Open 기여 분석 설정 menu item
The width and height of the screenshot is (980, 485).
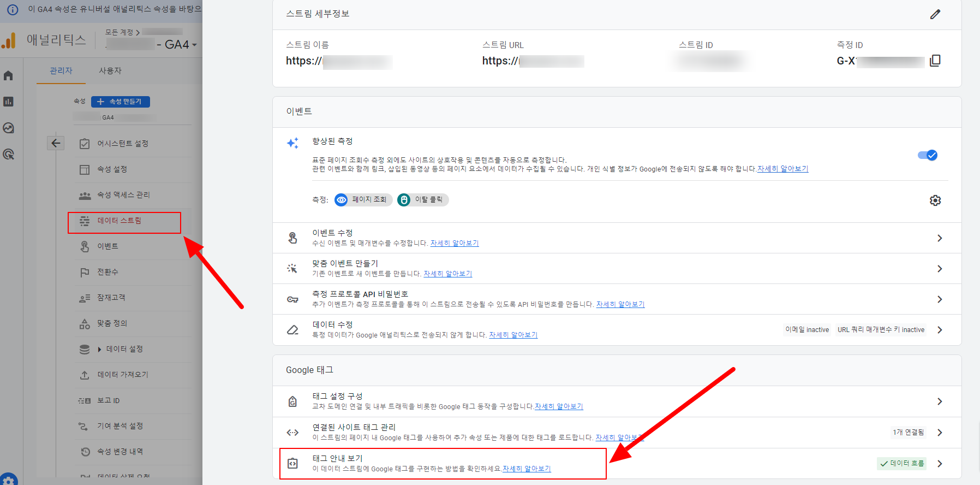pyautogui.click(x=120, y=426)
